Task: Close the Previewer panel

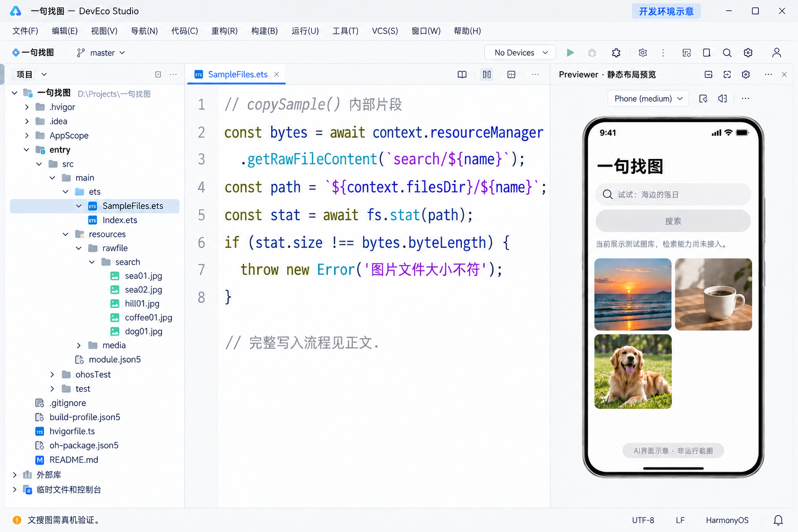Action: [x=784, y=74]
